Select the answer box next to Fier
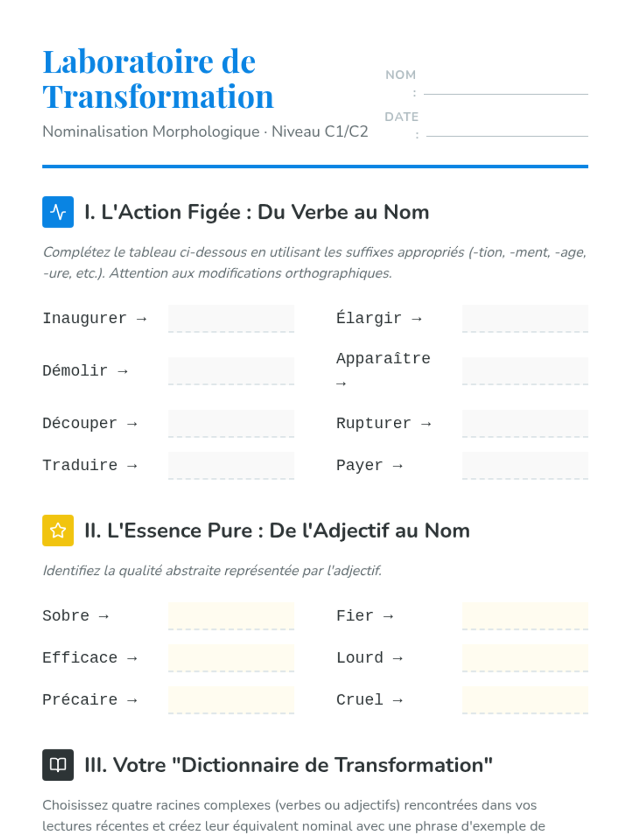The height and width of the screenshot is (840, 630). pos(525,615)
